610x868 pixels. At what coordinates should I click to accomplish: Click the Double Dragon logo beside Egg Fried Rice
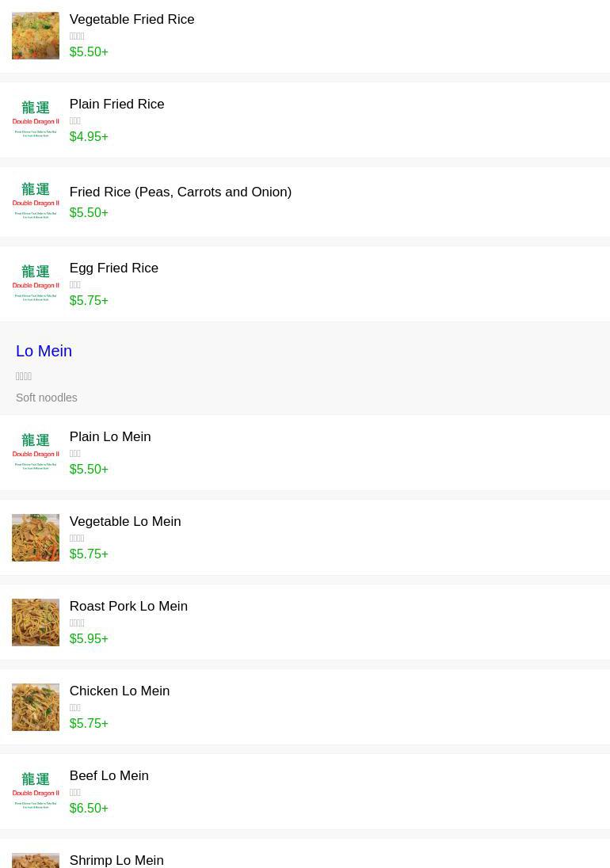pos(36,284)
